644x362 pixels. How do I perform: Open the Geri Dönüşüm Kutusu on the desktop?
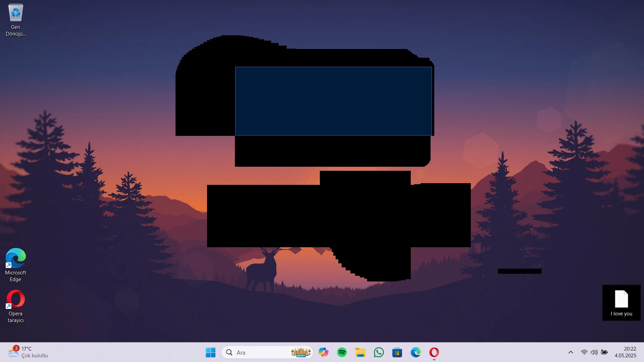click(15, 13)
